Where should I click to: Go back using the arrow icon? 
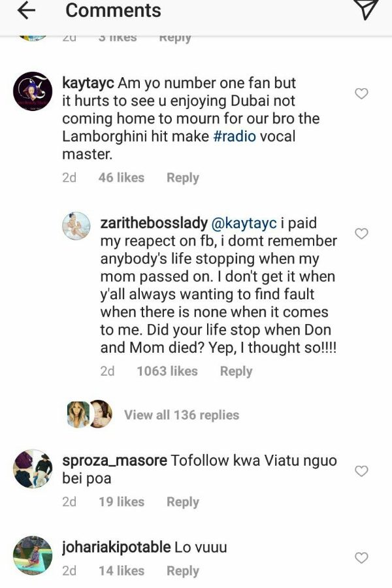click(27, 10)
